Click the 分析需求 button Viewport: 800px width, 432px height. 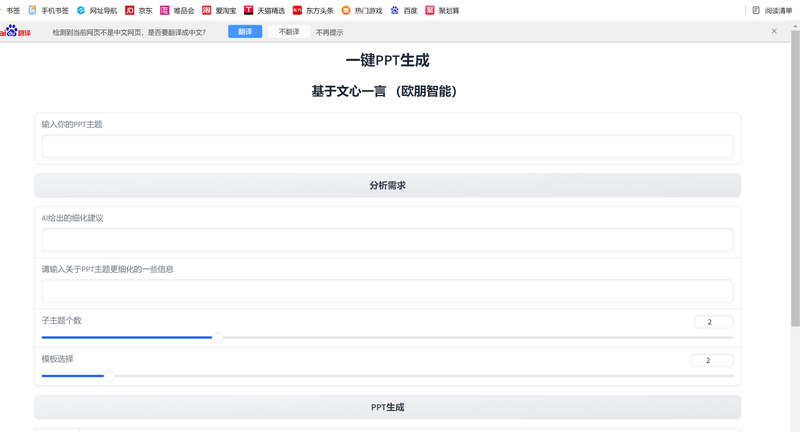coord(387,185)
